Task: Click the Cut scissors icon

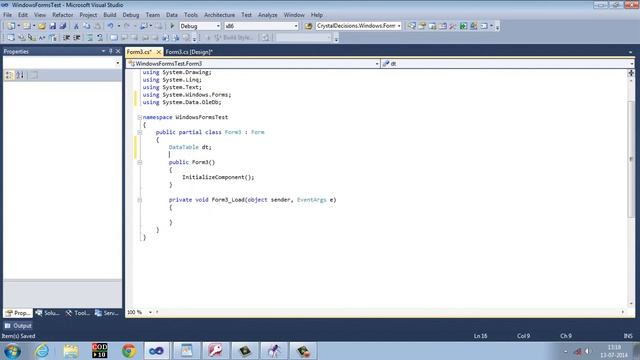Action: click(x=76, y=26)
